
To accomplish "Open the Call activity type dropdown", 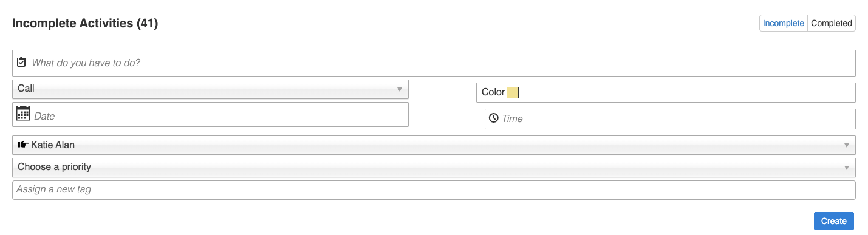I will [210, 89].
